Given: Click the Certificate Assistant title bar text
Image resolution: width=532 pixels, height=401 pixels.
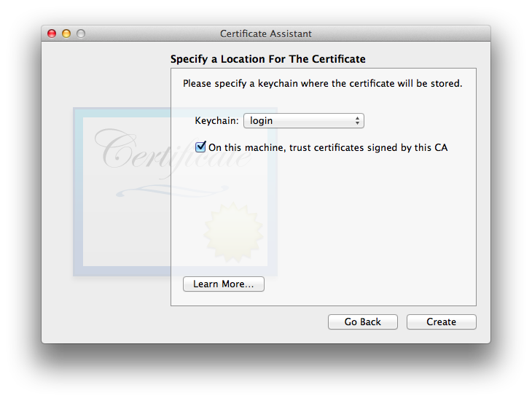Looking at the screenshot, I should pos(266,34).
